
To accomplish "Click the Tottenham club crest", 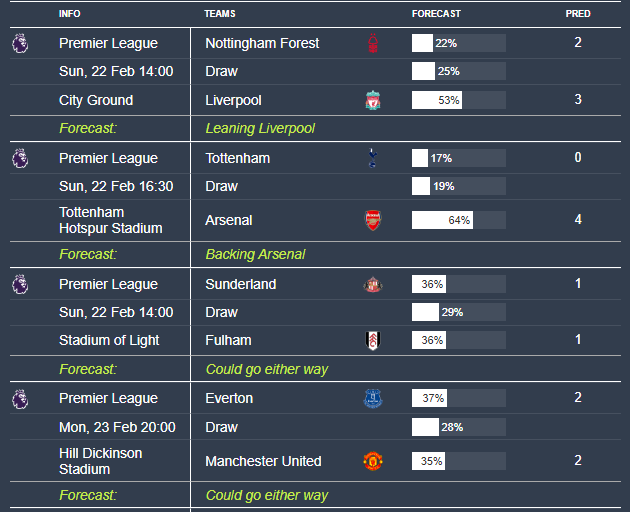I will tap(373, 158).
